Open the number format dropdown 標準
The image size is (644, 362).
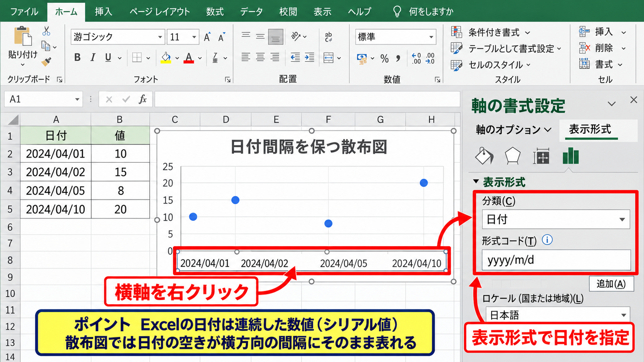point(431,37)
